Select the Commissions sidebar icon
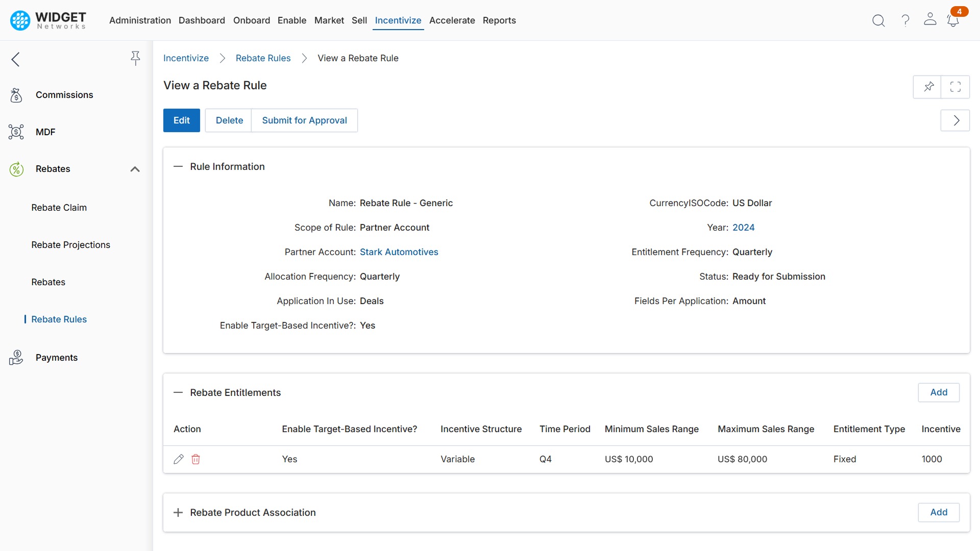Screen dimensions: 980x551 (x=16, y=95)
